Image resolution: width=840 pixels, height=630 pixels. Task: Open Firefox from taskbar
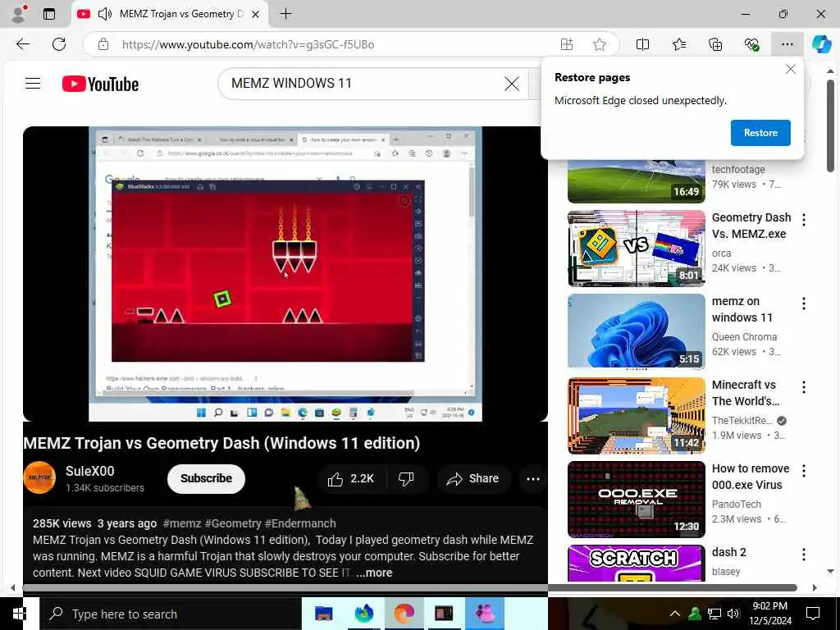(x=363, y=614)
